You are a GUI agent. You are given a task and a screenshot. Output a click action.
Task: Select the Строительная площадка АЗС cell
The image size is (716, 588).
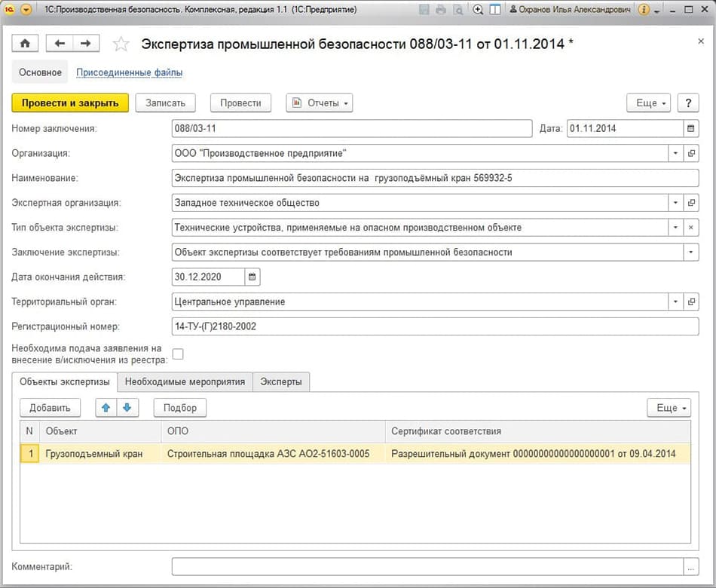tap(273, 454)
